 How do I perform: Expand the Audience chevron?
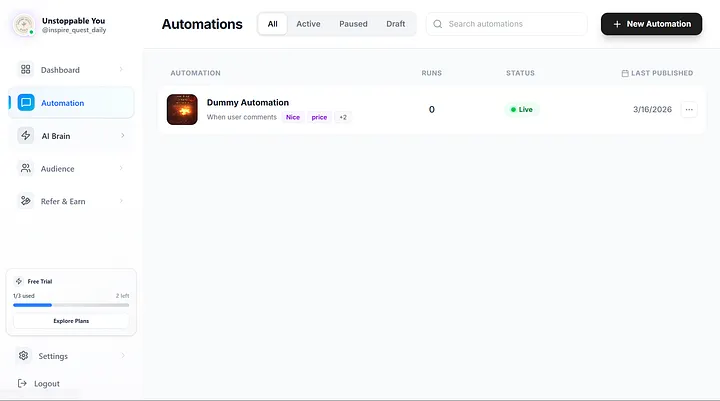point(121,168)
